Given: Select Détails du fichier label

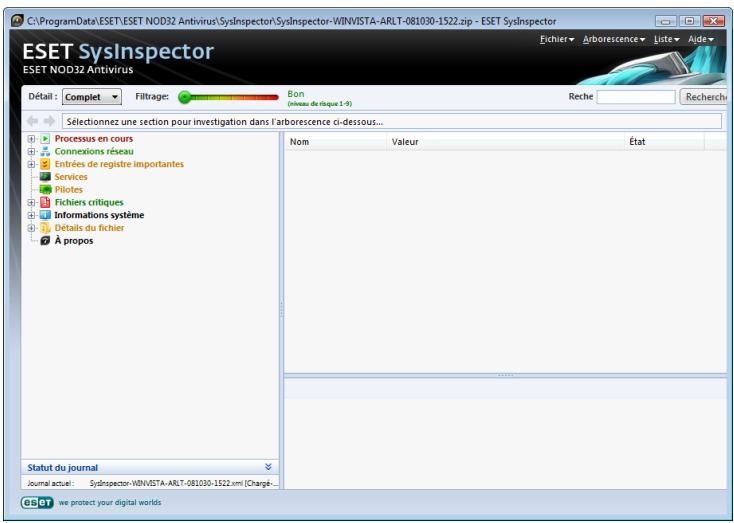Looking at the screenshot, I should click(89, 228).
